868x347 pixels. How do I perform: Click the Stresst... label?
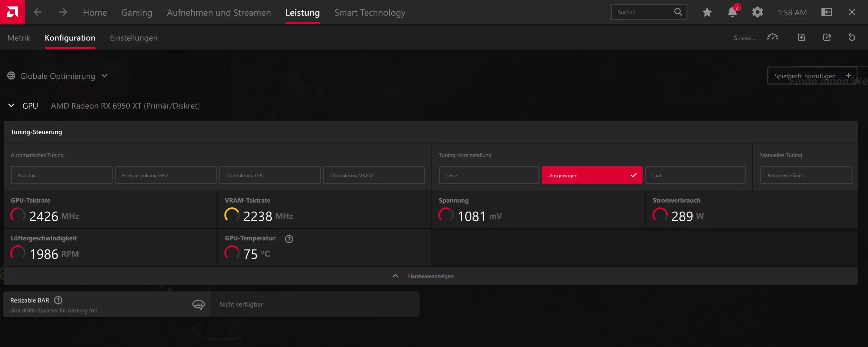745,38
